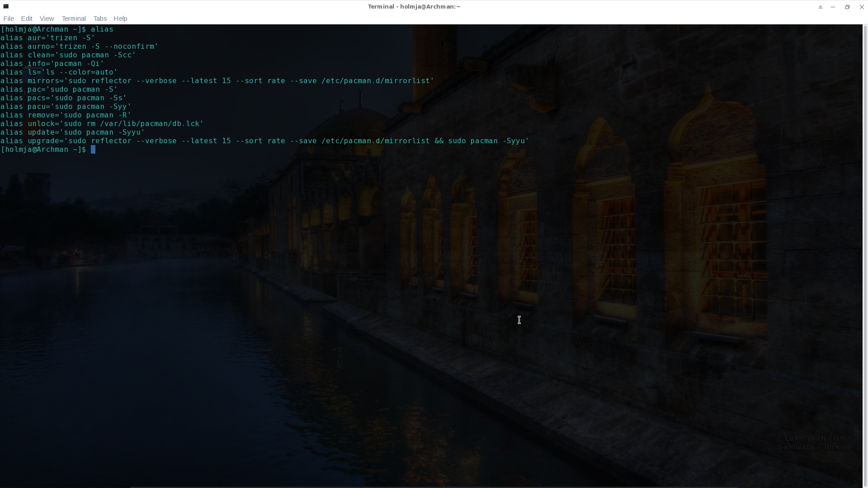The image size is (868, 488).
Task: Restore the terminal window size
Action: click(x=847, y=7)
